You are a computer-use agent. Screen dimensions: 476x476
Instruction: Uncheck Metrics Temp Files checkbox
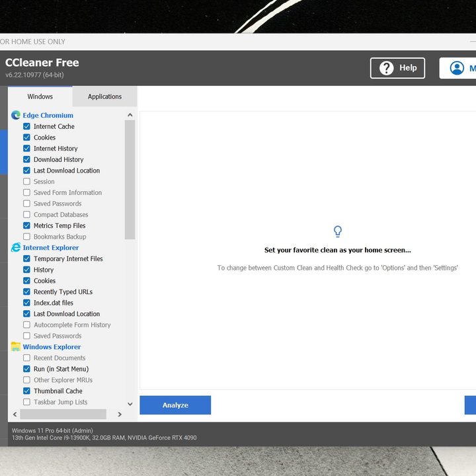(x=26, y=225)
